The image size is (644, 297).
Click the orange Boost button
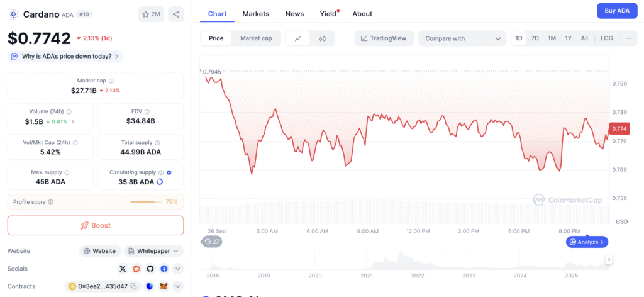click(x=96, y=225)
